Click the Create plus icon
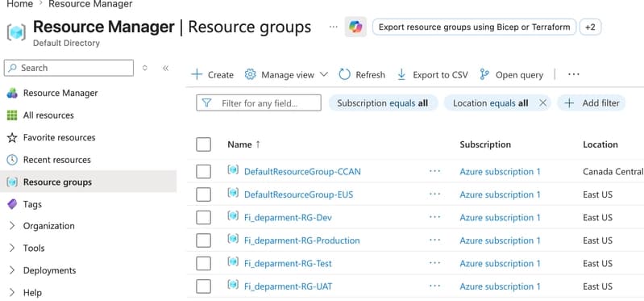The width and height of the screenshot is (644, 301). [x=197, y=75]
